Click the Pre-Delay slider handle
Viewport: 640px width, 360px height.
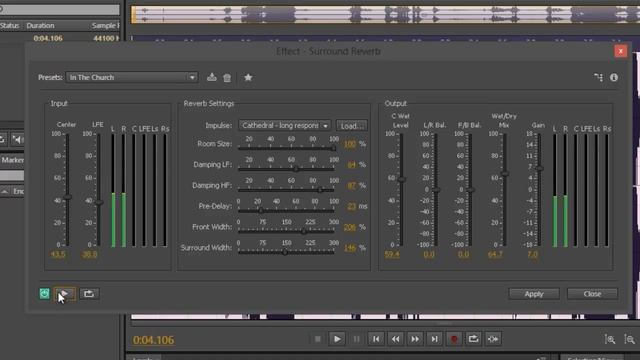[x=260, y=211]
